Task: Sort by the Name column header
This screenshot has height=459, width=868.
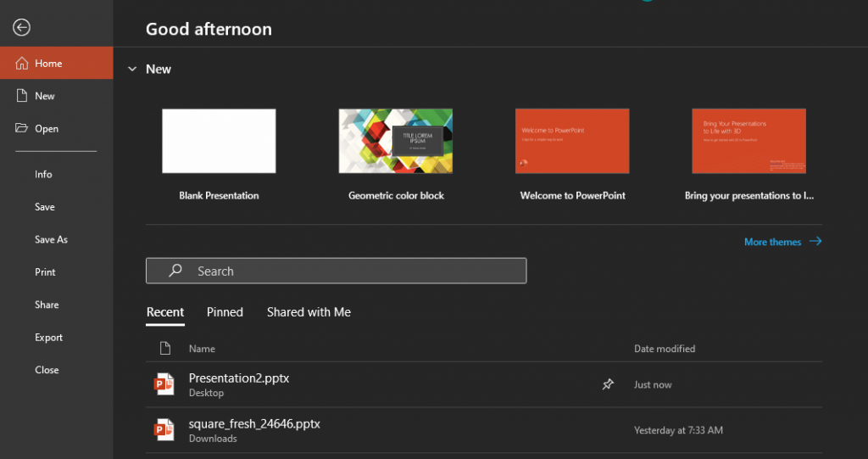Action: pos(202,349)
